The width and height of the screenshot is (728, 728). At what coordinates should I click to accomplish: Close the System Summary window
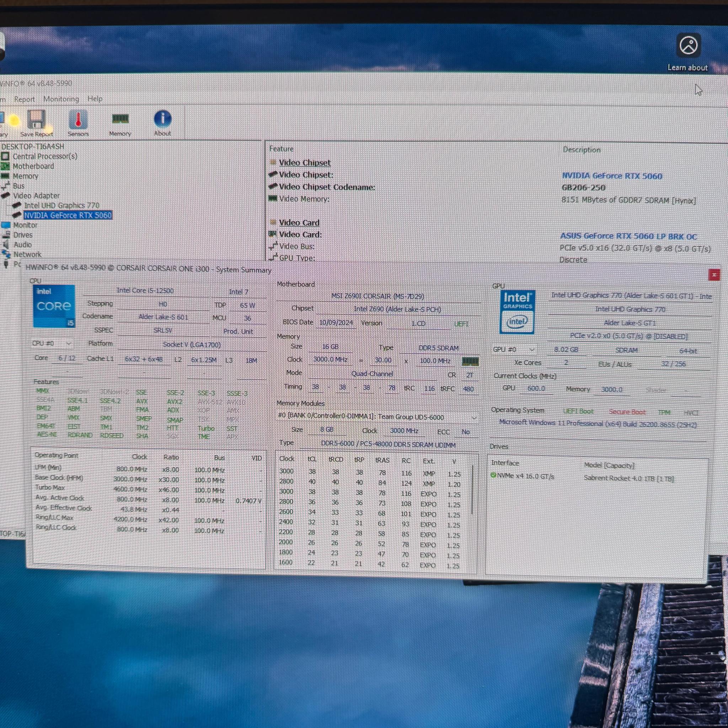(714, 275)
